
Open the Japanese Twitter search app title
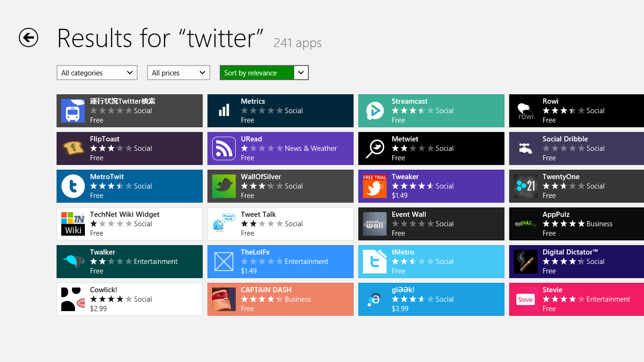(123, 101)
